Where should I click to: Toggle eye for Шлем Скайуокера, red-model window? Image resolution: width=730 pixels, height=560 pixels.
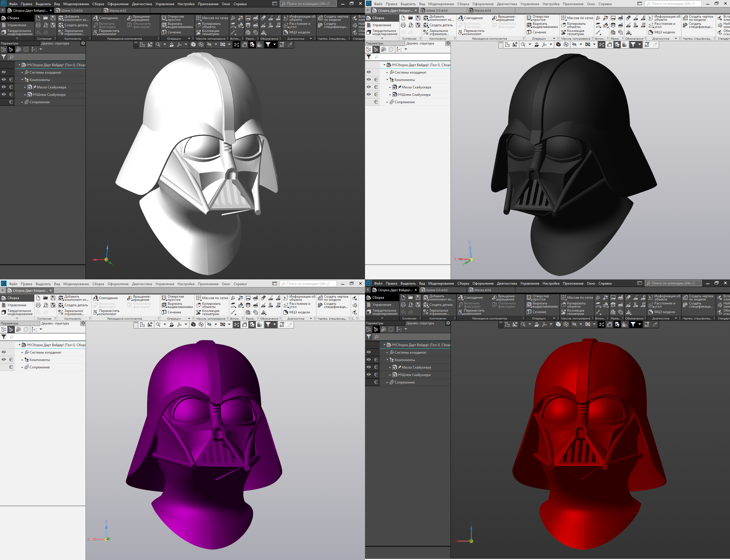pyautogui.click(x=369, y=375)
